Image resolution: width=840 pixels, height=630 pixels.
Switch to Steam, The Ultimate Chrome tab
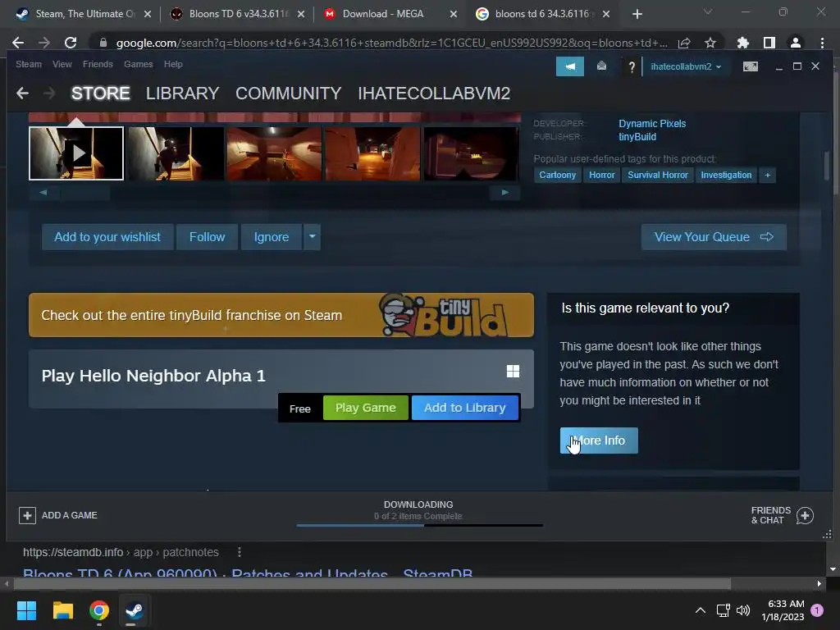[83, 14]
